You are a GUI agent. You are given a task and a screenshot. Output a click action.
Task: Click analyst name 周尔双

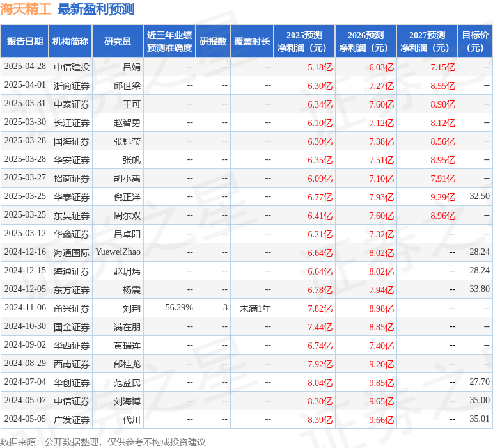pos(127,216)
